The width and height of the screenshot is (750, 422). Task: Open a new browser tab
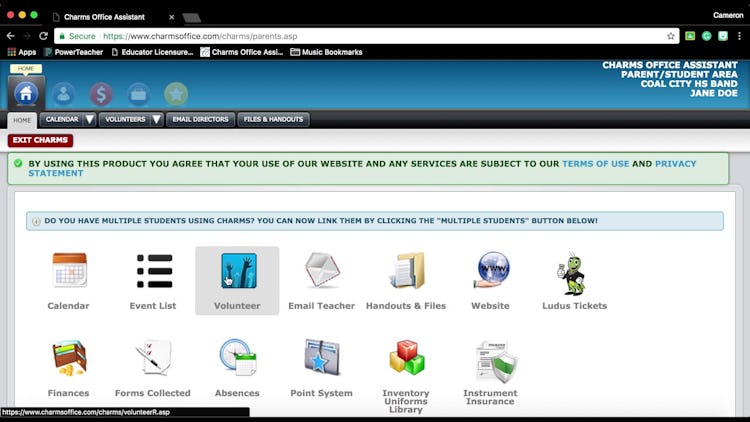pyautogui.click(x=191, y=18)
